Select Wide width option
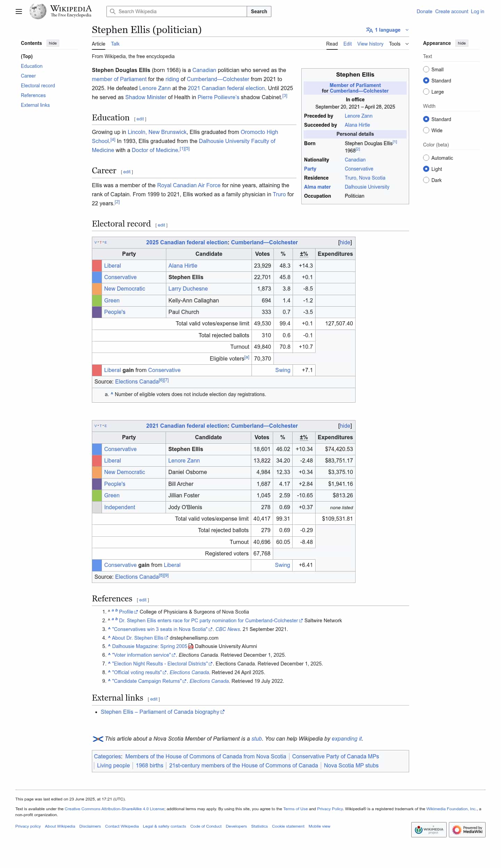The width and height of the screenshot is (501, 868). pos(426,130)
